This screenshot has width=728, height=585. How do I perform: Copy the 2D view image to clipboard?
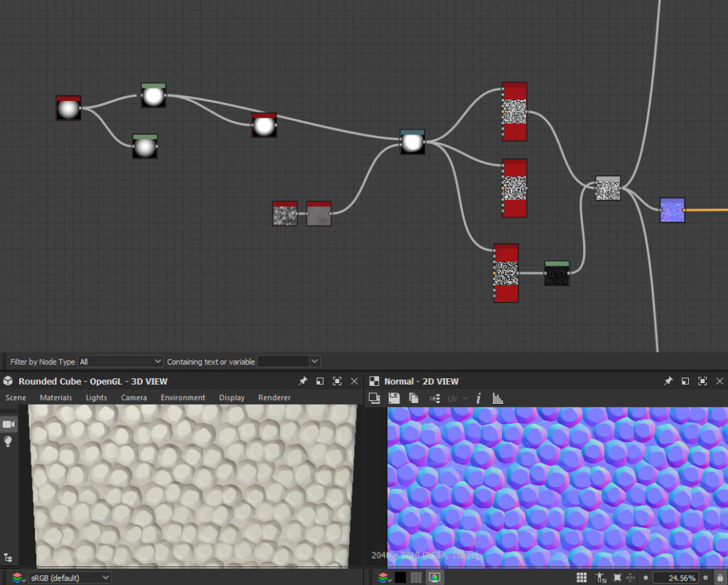coord(414,398)
